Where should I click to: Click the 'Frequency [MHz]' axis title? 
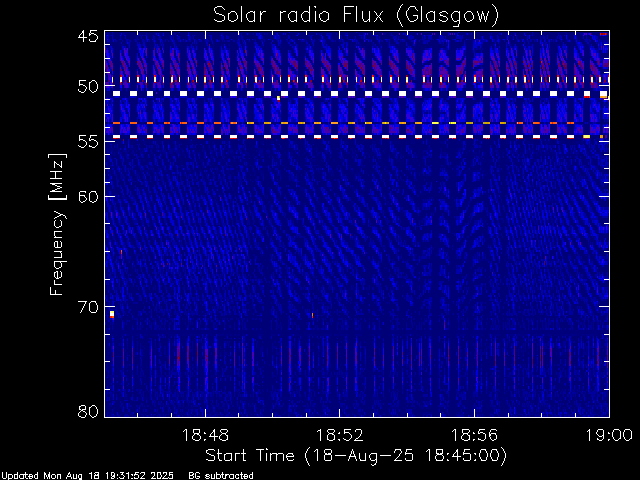click(57, 224)
